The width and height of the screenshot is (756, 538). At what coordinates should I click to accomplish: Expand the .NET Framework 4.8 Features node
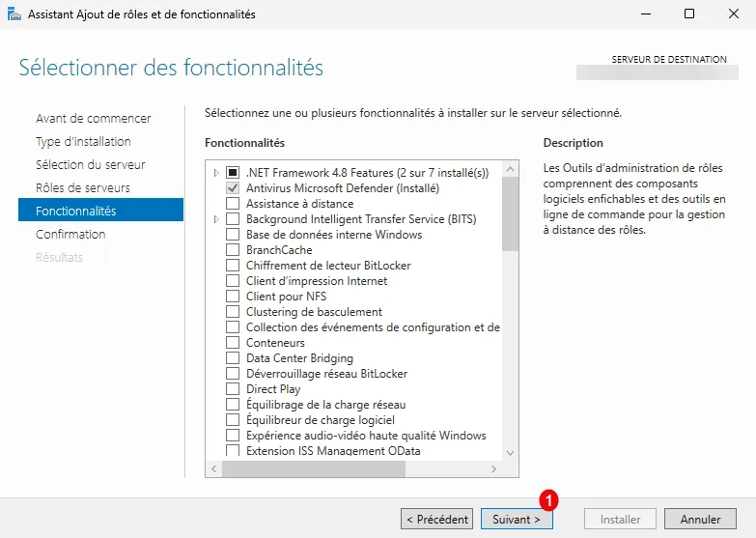[x=215, y=173]
